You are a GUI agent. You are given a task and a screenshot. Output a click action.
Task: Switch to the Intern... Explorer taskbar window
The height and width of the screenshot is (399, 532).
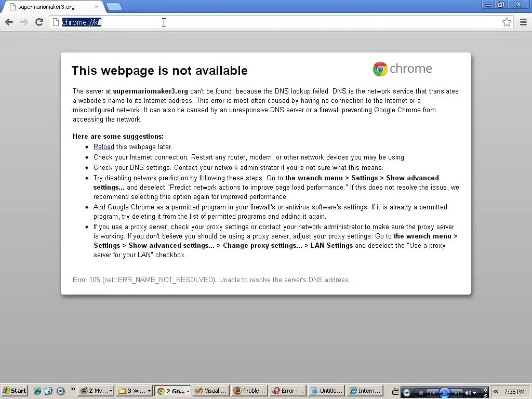pyautogui.click(x=365, y=391)
